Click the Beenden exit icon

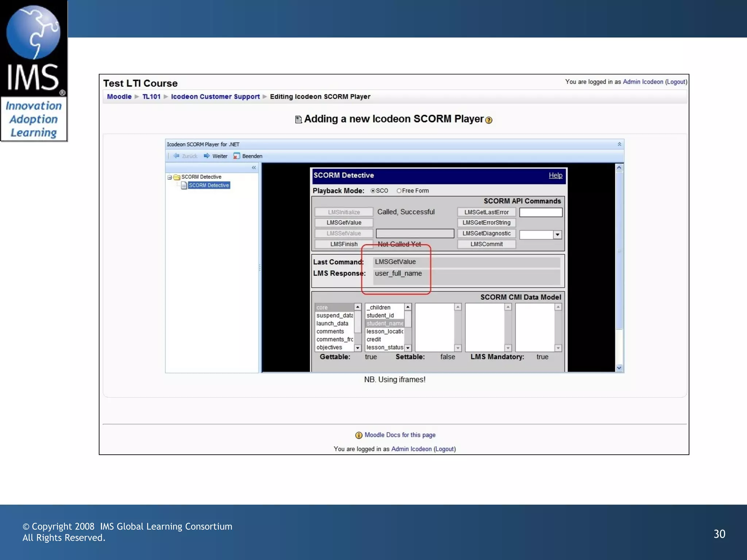click(x=237, y=156)
